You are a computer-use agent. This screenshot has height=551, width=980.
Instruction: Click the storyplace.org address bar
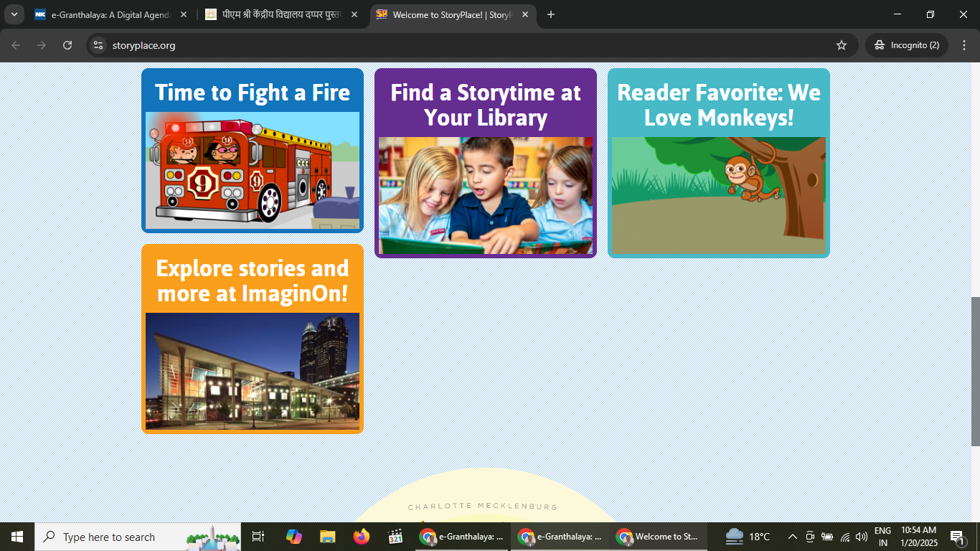coord(472,45)
